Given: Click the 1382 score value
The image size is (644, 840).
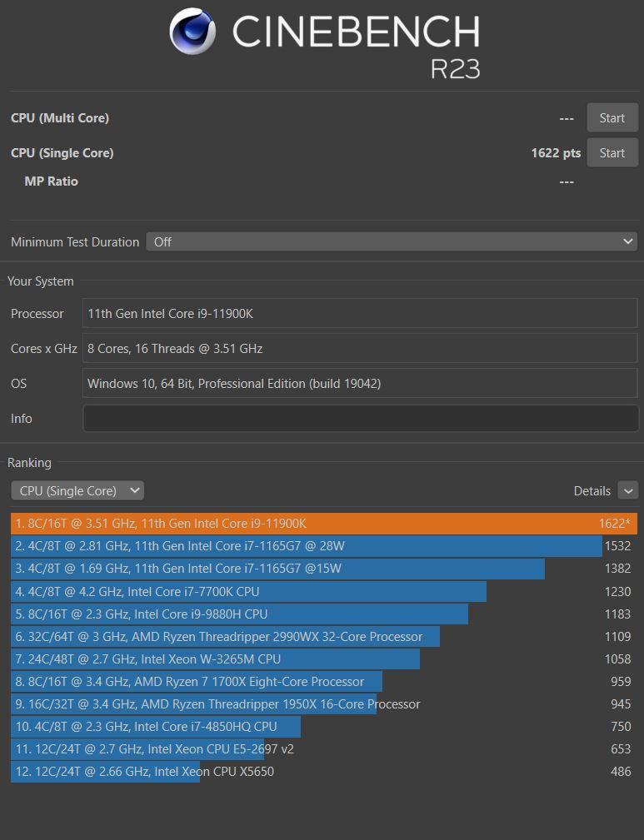Looking at the screenshot, I should (617, 569).
